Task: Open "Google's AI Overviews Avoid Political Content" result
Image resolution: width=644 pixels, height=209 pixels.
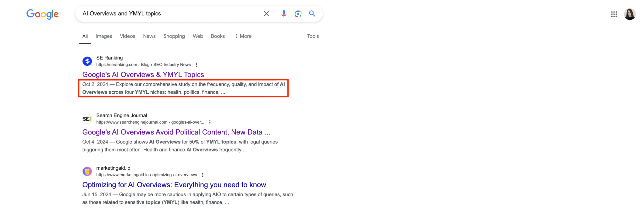Action: (x=176, y=132)
